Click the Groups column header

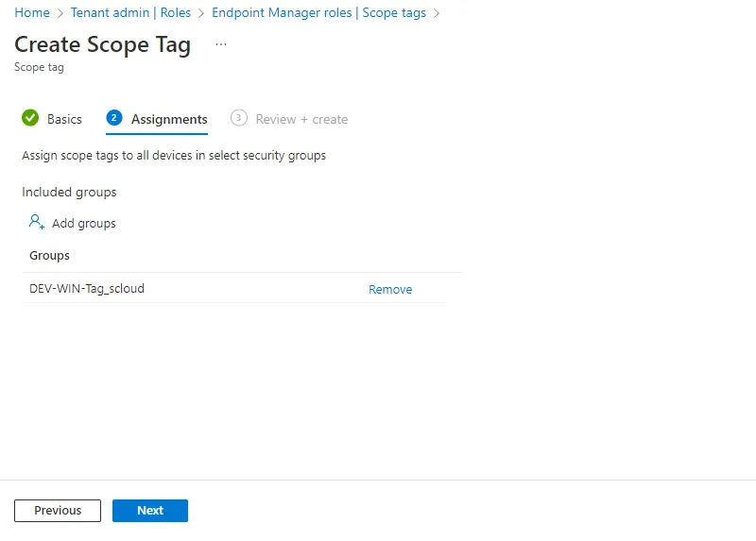pos(49,255)
